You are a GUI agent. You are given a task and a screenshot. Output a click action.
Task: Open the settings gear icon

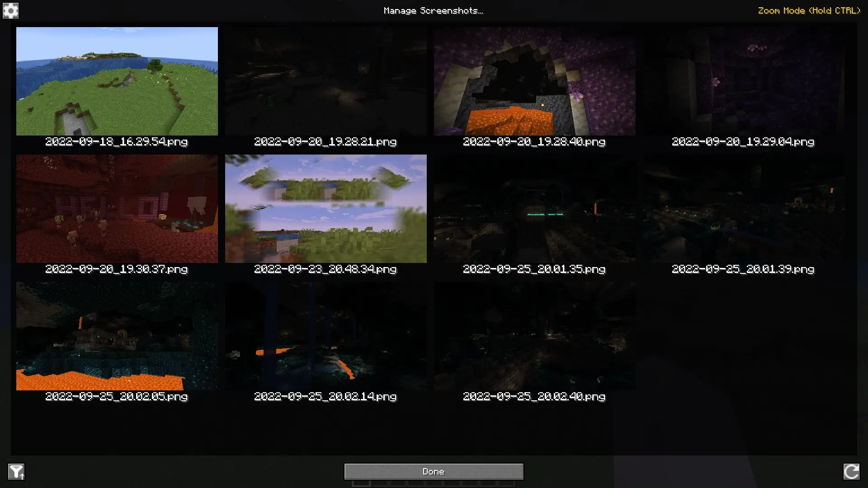11,10
